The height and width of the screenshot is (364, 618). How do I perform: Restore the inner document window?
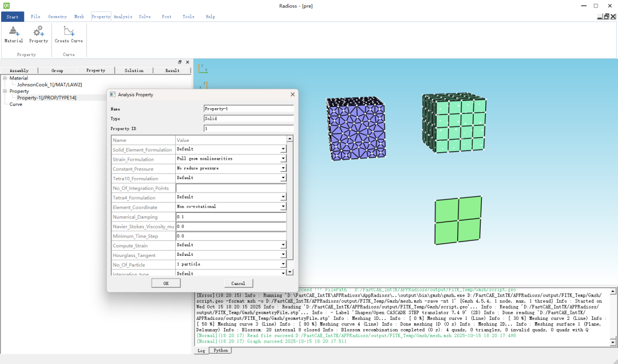tap(607, 17)
